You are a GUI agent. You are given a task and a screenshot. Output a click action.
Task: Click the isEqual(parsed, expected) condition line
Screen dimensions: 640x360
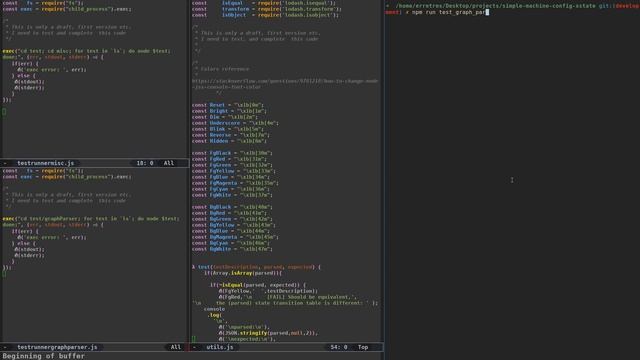(258, 285)
